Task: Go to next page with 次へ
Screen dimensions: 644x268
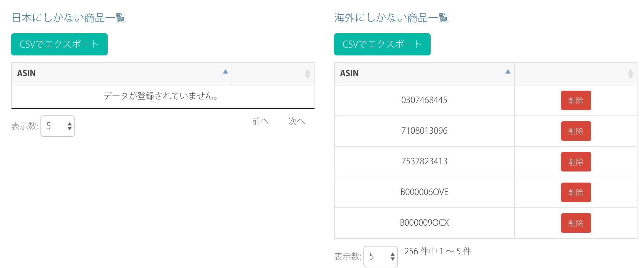Action: point(297,122)
